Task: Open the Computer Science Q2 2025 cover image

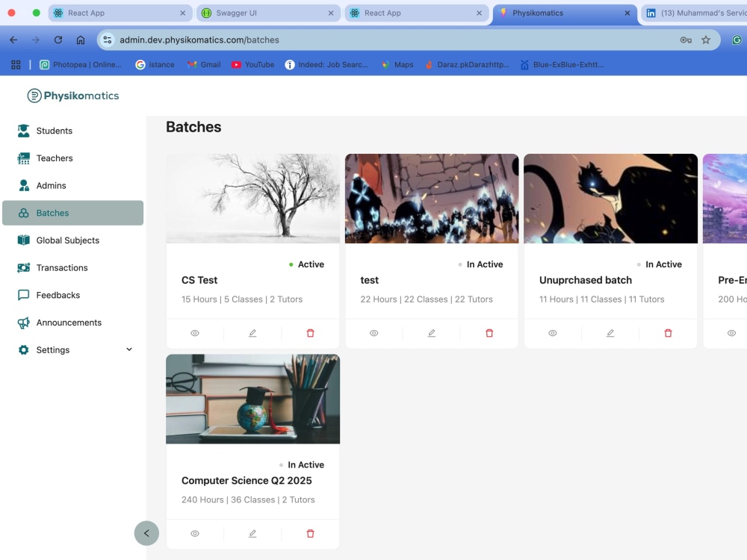Action: tap(253, 399)
